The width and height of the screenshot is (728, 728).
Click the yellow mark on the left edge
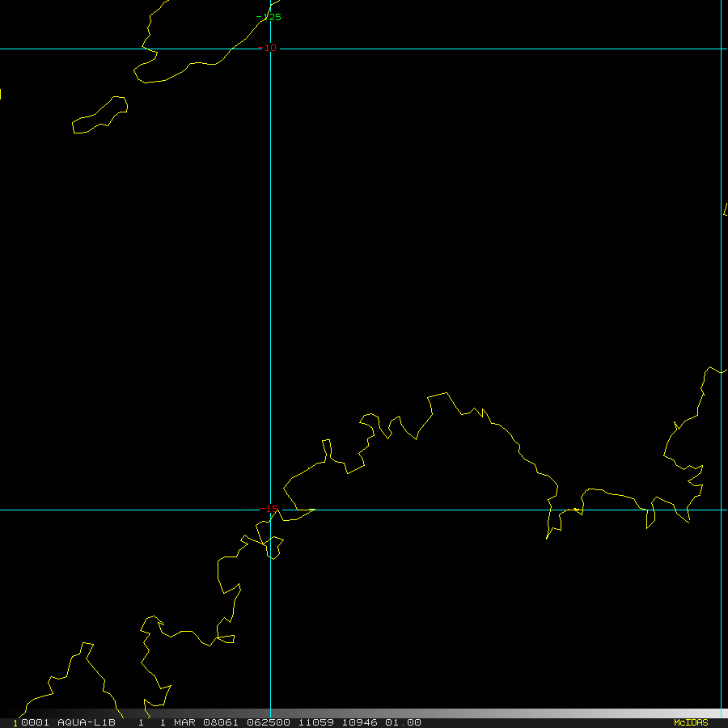point(1,94)
